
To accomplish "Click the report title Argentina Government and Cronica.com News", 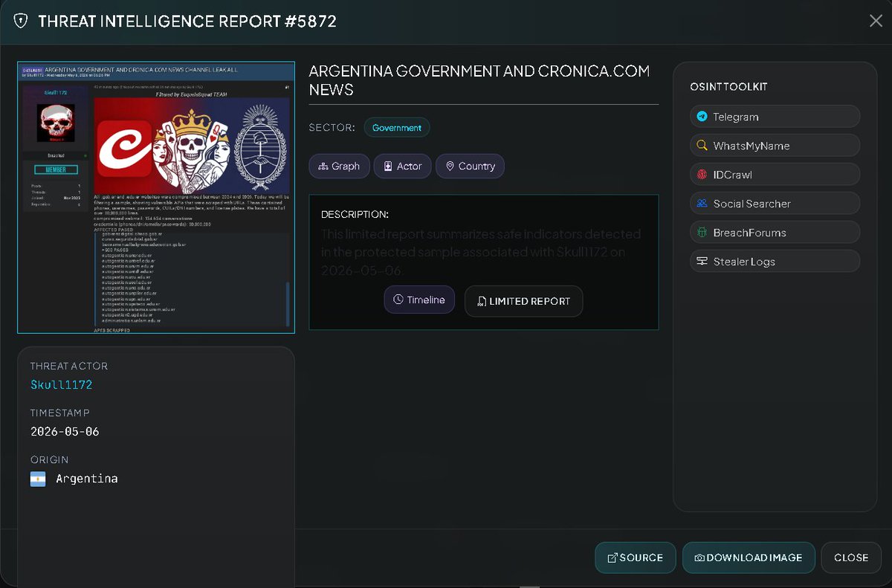I will pyautogui.click(x=479, y=80).
